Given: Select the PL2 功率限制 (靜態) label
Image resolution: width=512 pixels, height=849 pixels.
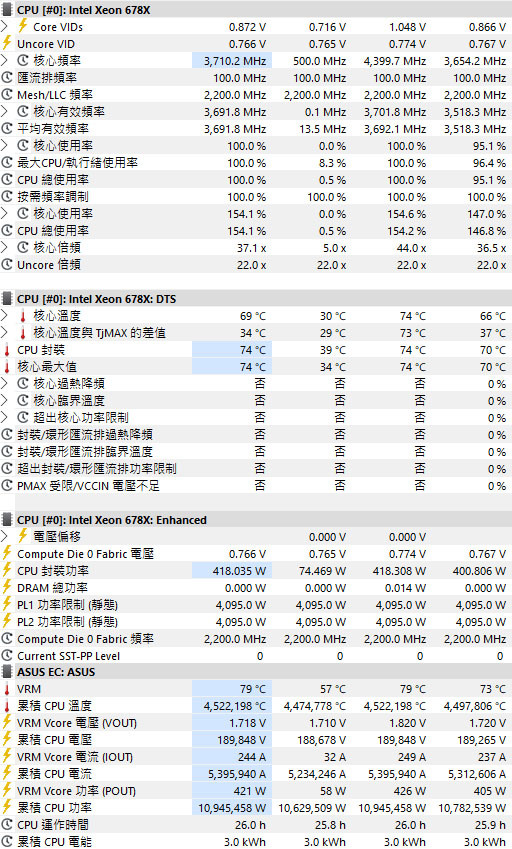Looking at the screenshot, I should pyautogui.click(x=68, y=622).
